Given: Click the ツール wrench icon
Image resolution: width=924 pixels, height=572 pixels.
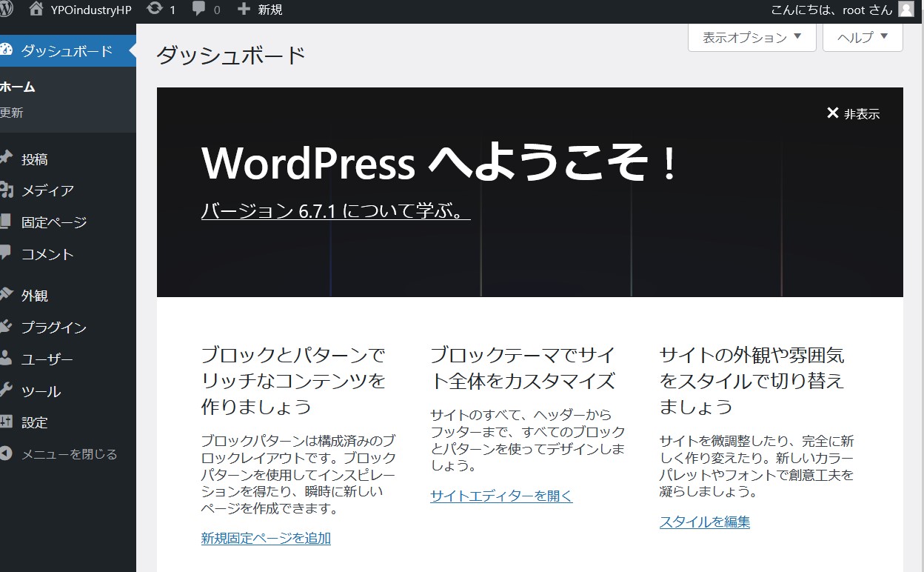Looking at the screenshot, I should (x=6, y=390).
